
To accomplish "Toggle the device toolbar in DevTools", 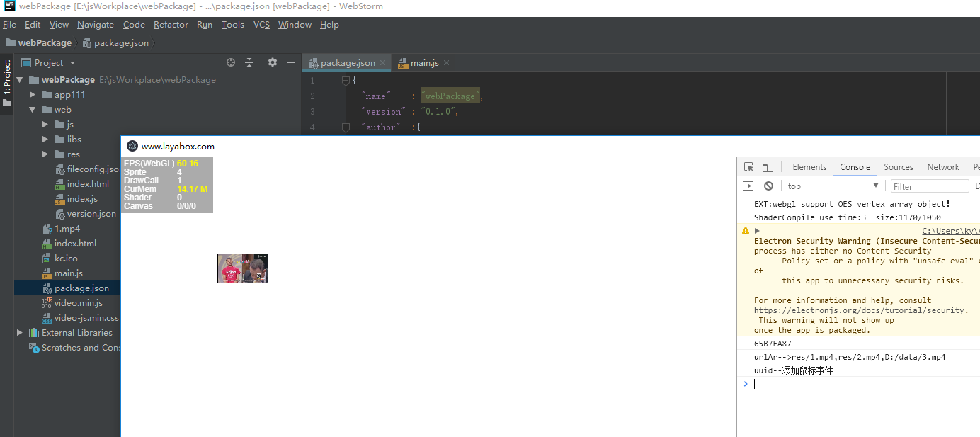I will point(768,167).
